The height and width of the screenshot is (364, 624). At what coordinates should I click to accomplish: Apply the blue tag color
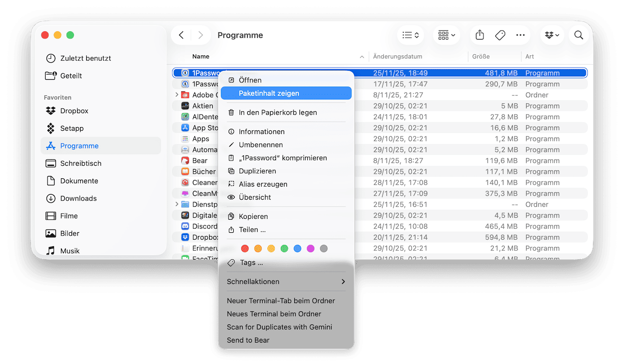click(298, 249)
